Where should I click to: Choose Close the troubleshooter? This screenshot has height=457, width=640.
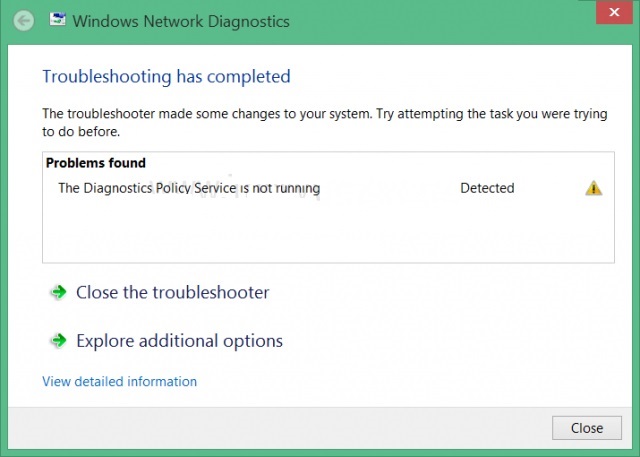pyautogui.click(x=173, y=292)
